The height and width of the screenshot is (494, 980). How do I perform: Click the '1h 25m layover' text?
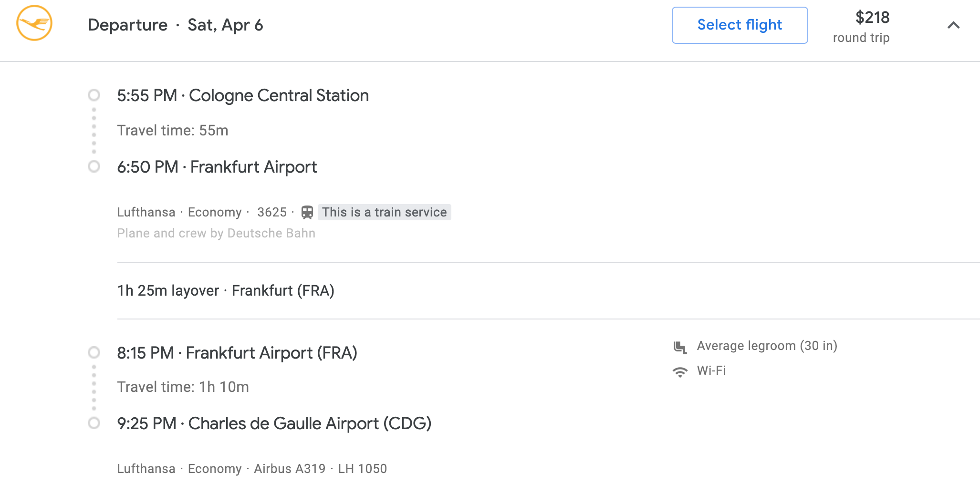[168, 291]
